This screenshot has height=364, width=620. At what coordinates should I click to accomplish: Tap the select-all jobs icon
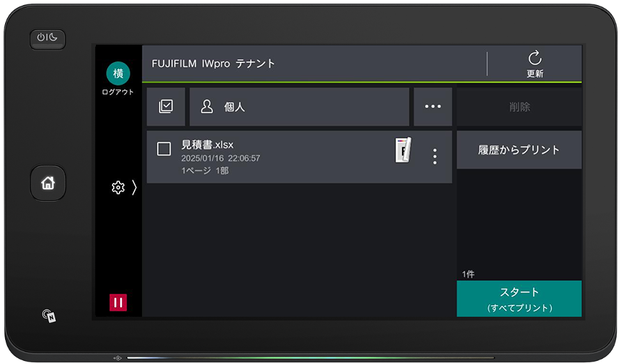tap(166, 107)
